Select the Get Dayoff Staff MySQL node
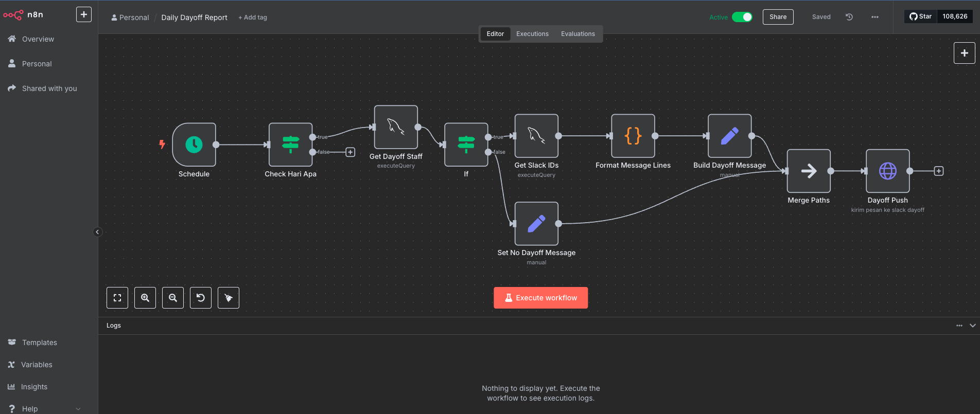Screen dimensions: 980x414 [x=396, y=127]
